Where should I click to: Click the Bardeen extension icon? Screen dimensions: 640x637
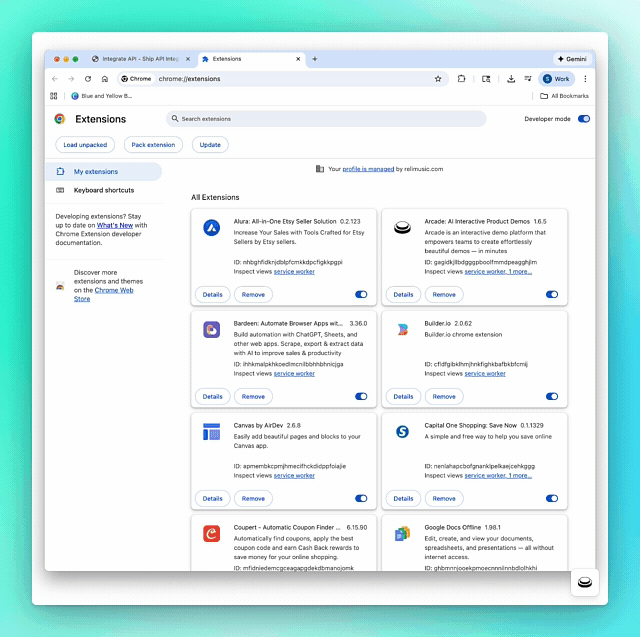[211, 329]
